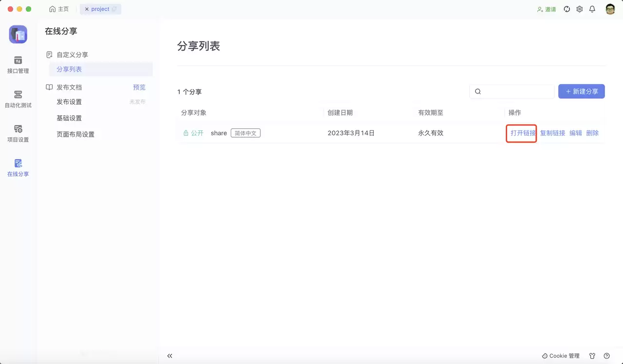Click the 自定义分享 section header
This screenshot has width=623, height=364.
pyautogui.click(x=67, y=55)
